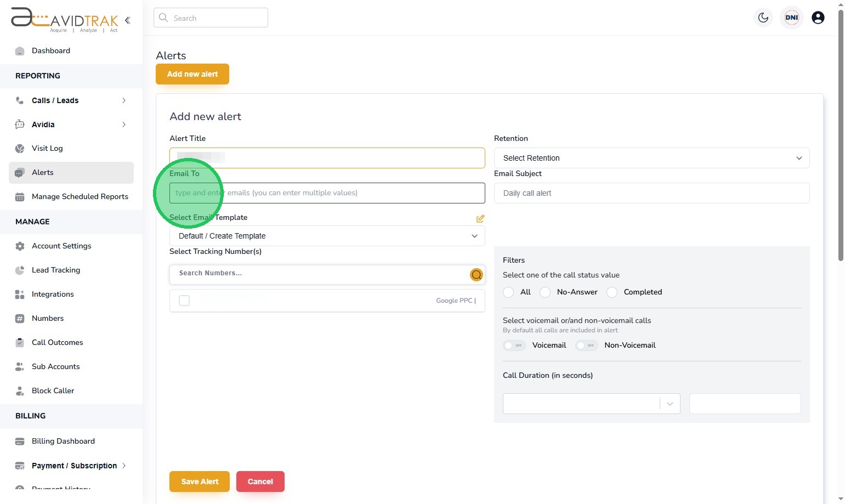The image size is (845, 504).
Task: Enable the Voicemail toggle
Action: (514, 346)
